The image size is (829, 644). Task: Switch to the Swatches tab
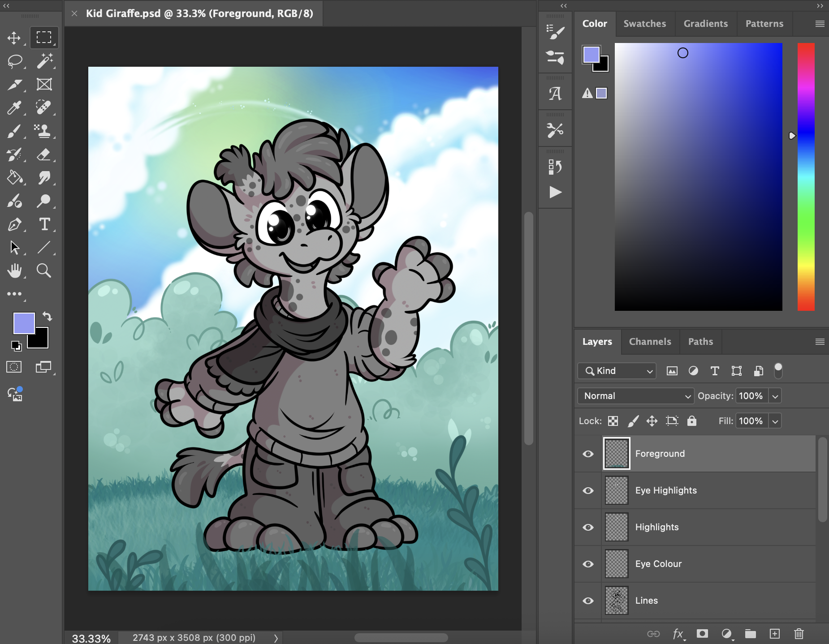coord(645,24)
